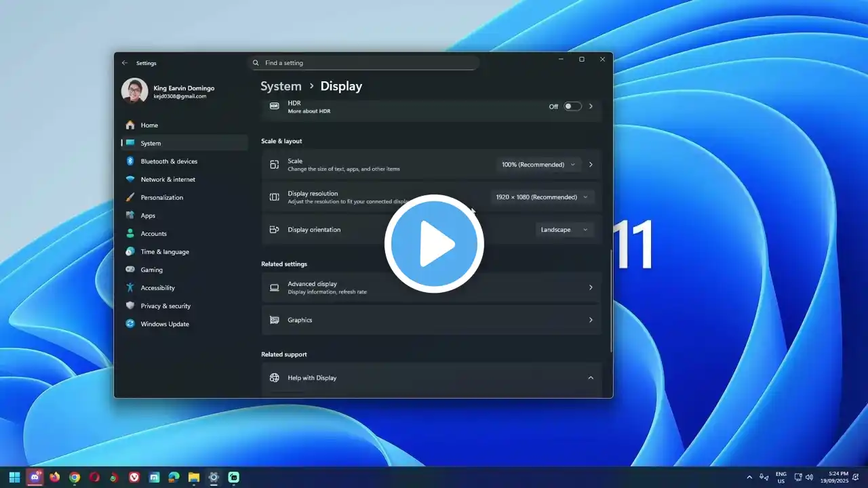Click the Privacy & security shield icon
Viewport: 868px width, 488px height.
tap(130, 306)
